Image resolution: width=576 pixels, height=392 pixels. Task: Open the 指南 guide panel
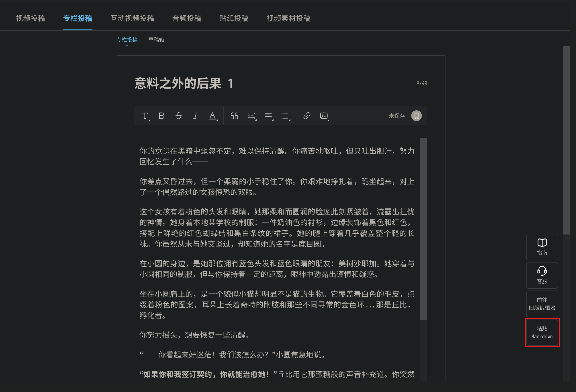coord(542,247)
